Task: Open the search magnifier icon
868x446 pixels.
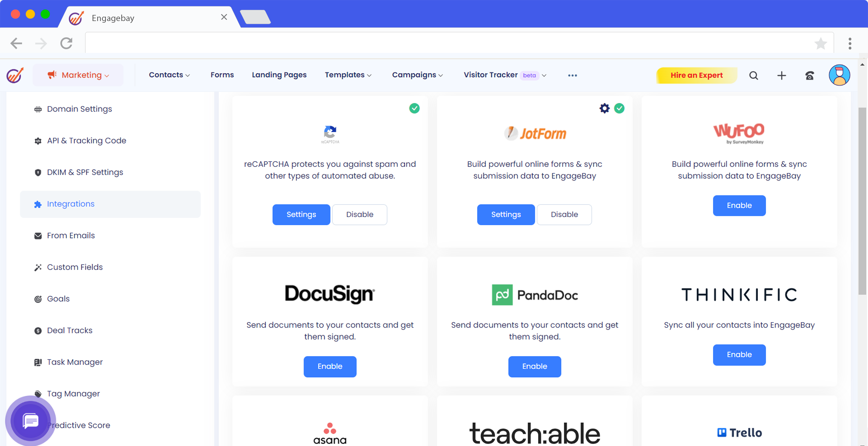Action: pos(753,75)
